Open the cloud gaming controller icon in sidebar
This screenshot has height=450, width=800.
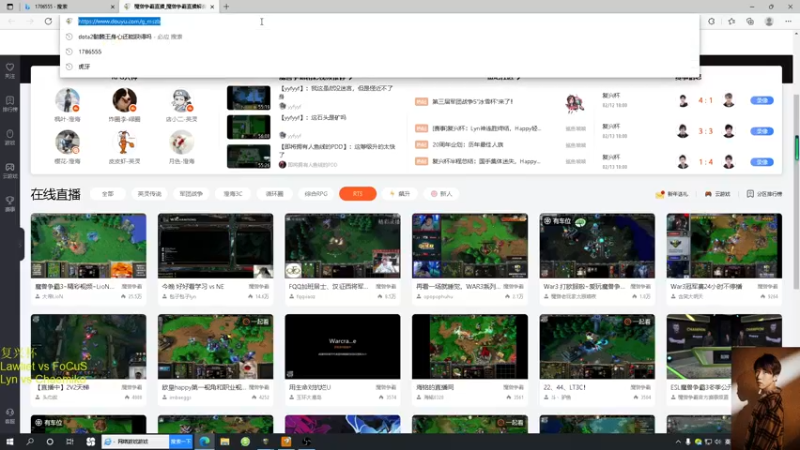tap(10, 167)
